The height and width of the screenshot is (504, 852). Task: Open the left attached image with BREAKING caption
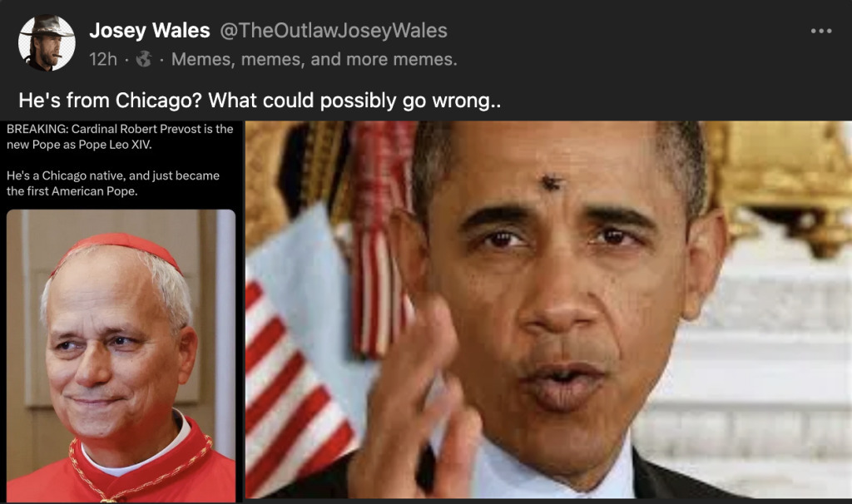pos(121,311)
